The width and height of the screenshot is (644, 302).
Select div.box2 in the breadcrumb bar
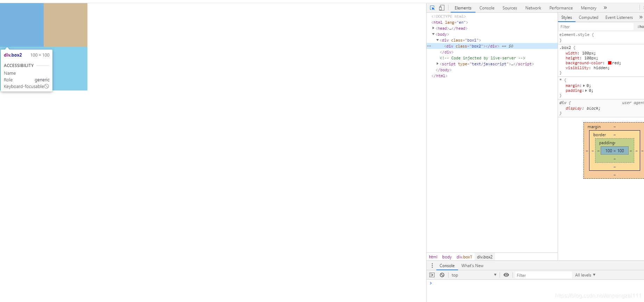(485, 257)
